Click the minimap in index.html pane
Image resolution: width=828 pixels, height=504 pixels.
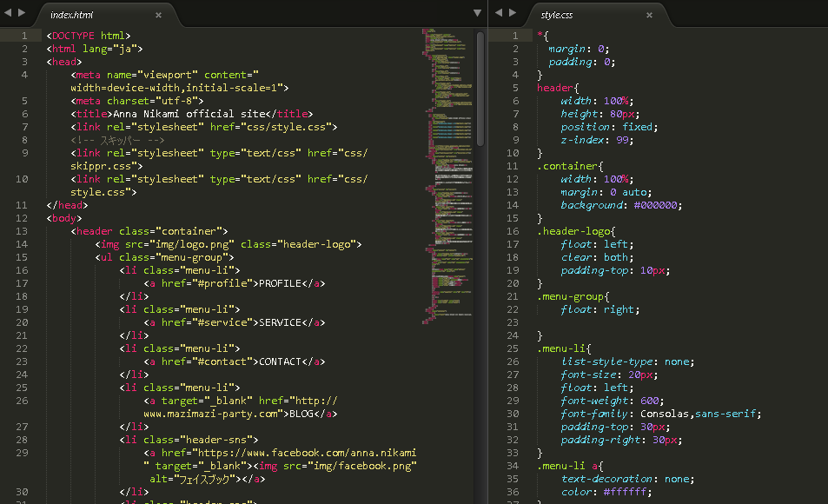point(447,176)
